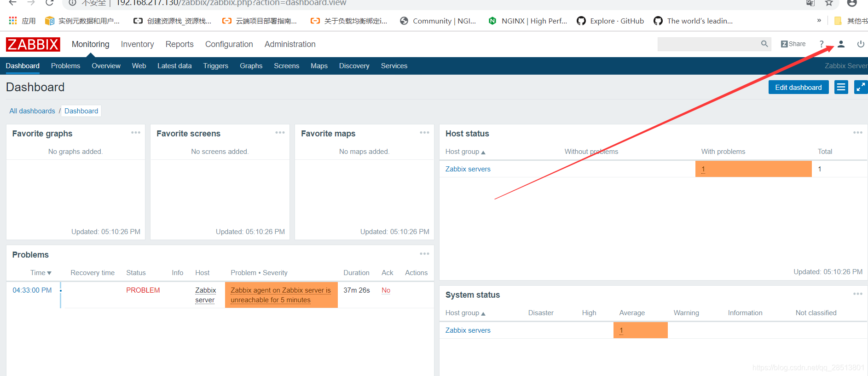Viewport: 868px width, 376px height.
Task: Click the Zabbix logo
Action: pyautogui.click(x=33, y=44)
